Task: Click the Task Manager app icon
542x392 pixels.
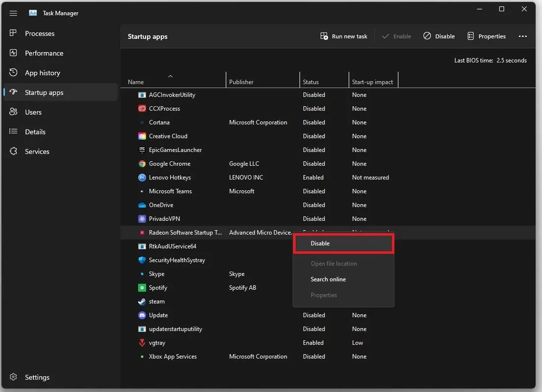Action: (33, 13)
